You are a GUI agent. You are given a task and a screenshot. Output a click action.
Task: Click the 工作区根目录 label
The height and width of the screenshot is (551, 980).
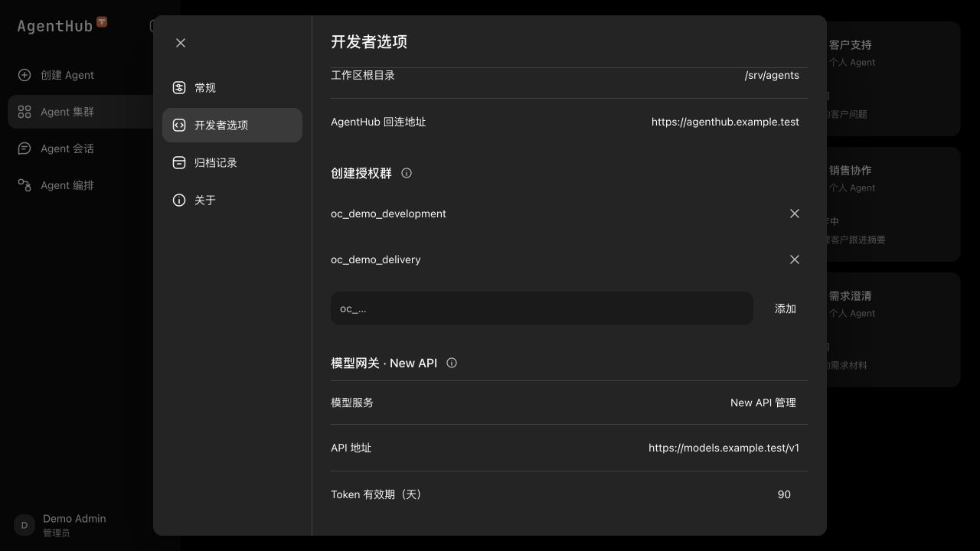(363, 75)
